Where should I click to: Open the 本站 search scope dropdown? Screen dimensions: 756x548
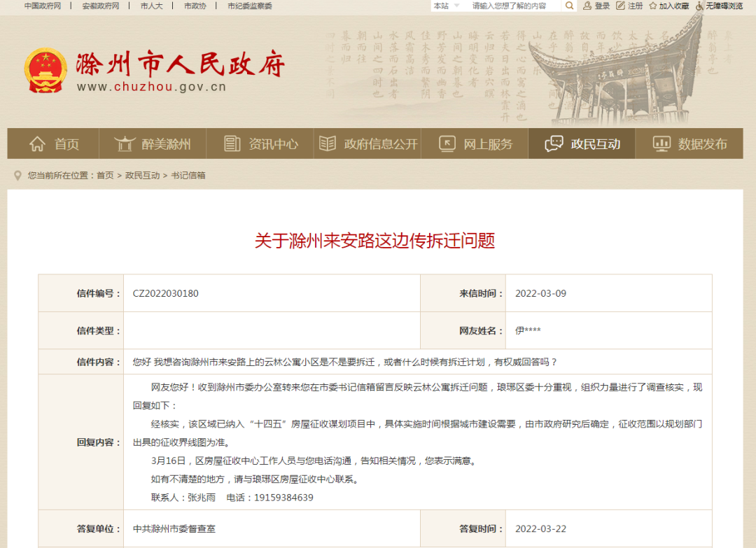coord(446,6)
